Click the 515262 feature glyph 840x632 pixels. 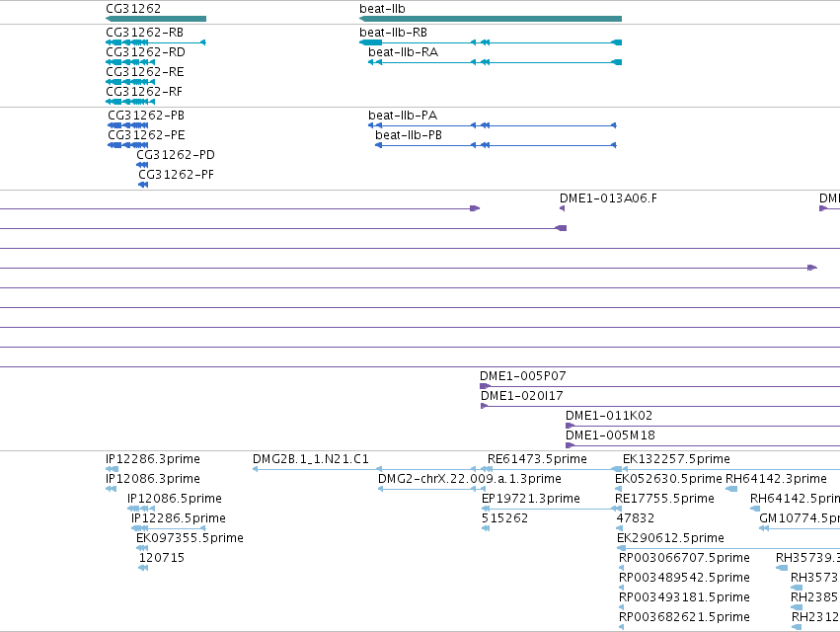point(486,528)
